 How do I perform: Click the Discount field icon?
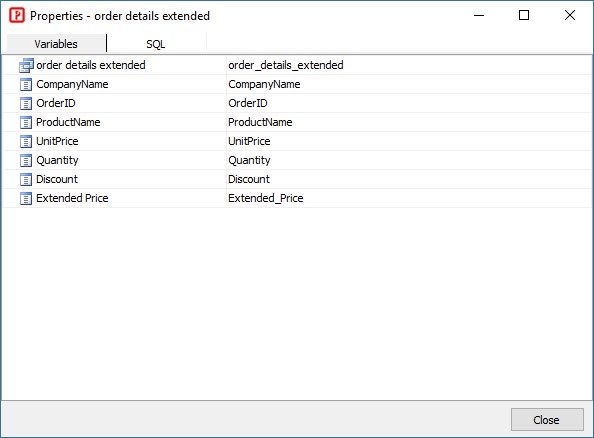pos(26,179)
